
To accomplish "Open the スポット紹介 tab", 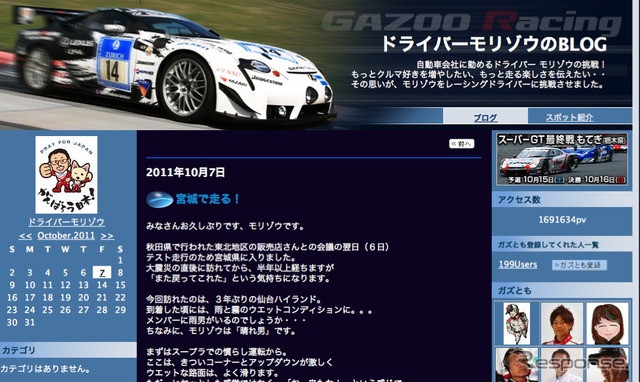I will point(569,117).
